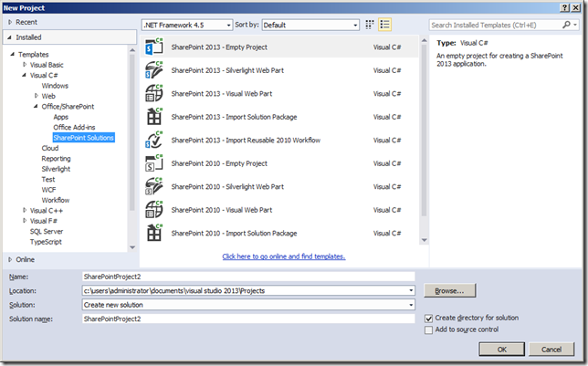The image size is (588, 366).
Task: Select the Test category
Action: pos(48,179)
